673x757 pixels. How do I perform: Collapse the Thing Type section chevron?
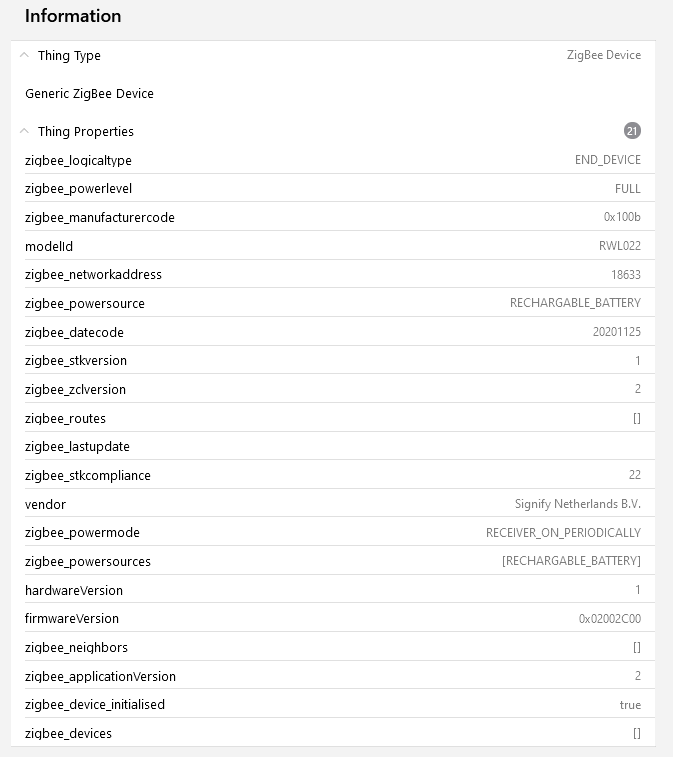pyautogui.click(x=25, y=55)
